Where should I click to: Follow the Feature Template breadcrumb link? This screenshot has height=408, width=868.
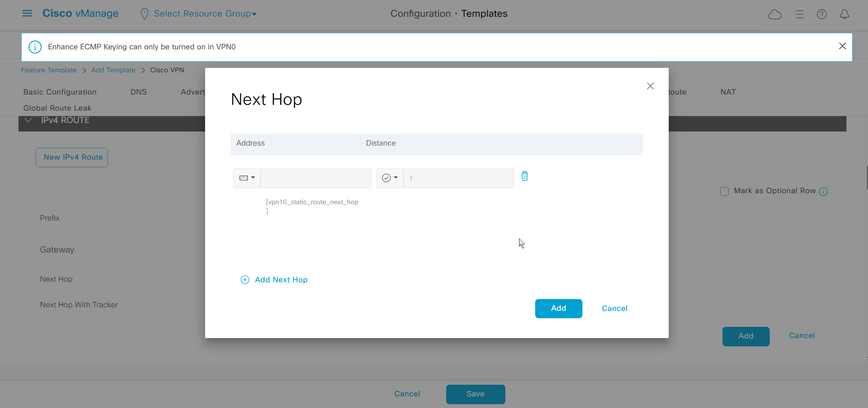tap(49, 70)
